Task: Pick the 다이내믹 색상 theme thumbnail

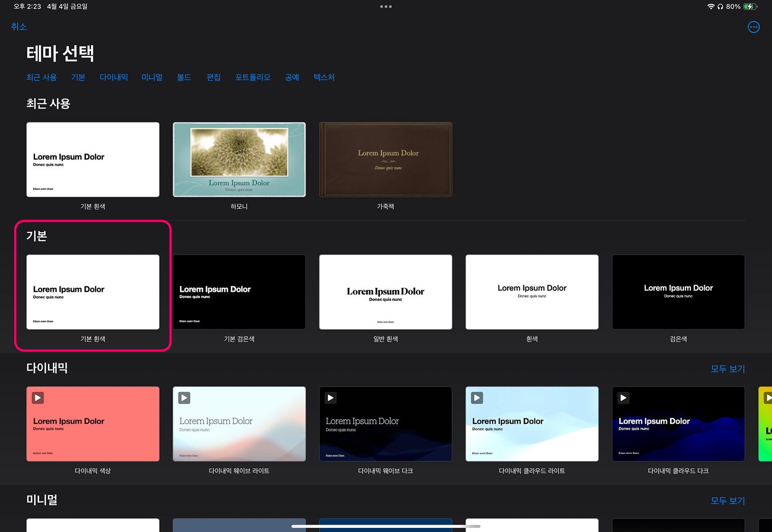Action: [93, 424]
